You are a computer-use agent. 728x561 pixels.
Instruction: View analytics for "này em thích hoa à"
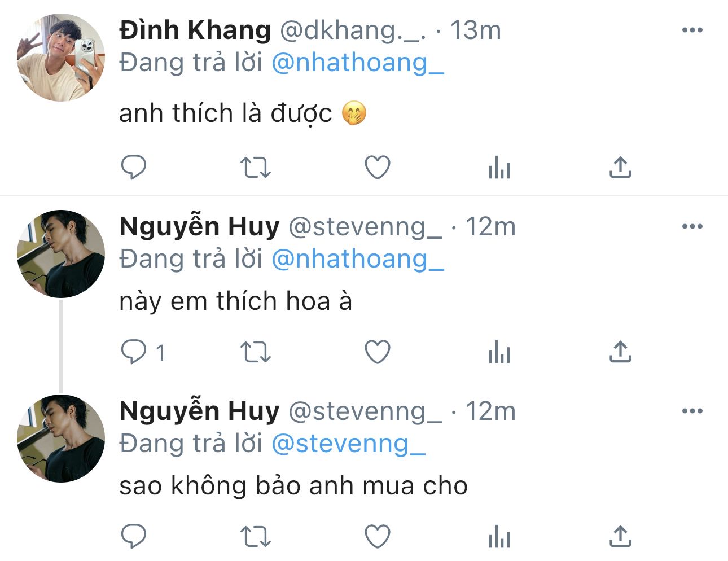point(499,353)
